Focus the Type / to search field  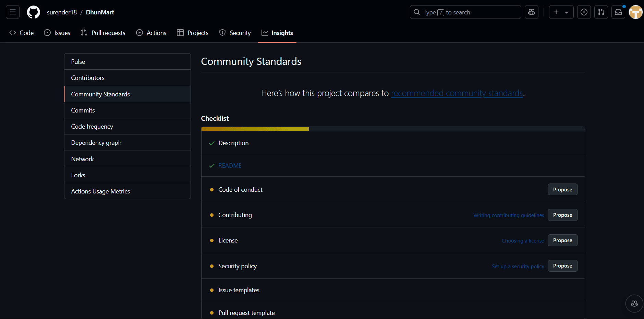pos(465,12)
